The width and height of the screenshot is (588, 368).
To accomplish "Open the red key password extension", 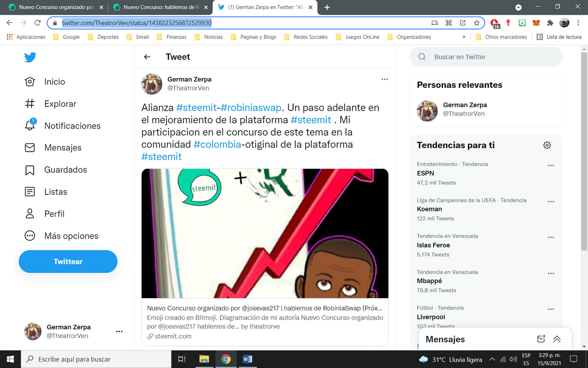I will pyautogui.click(x=509, y=23).
